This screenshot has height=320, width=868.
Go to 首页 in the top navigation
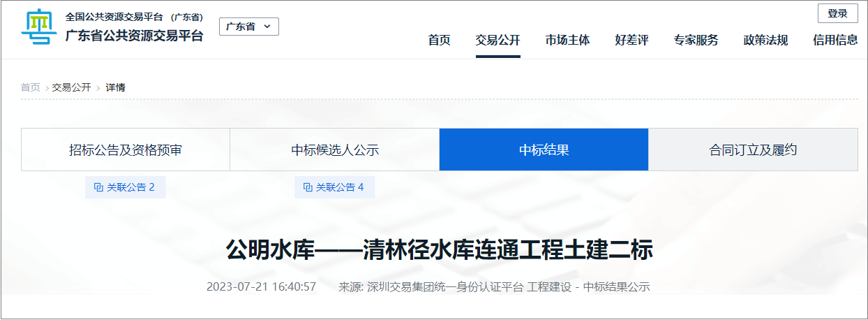coord(439,41)
